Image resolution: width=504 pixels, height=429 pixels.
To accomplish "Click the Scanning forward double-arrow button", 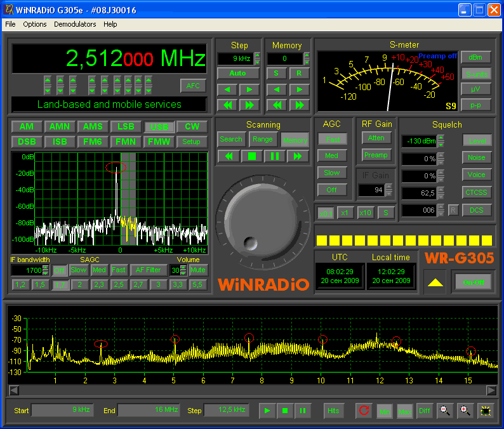I will tap(298, 157).
